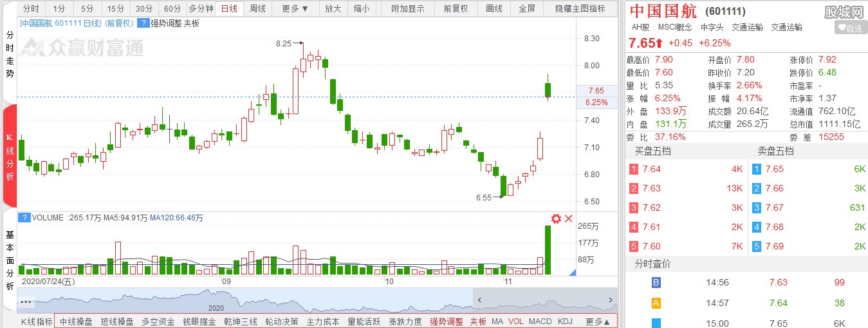
Task: Switch to the 分时 chart tab
Action: [x=30, y=9]
